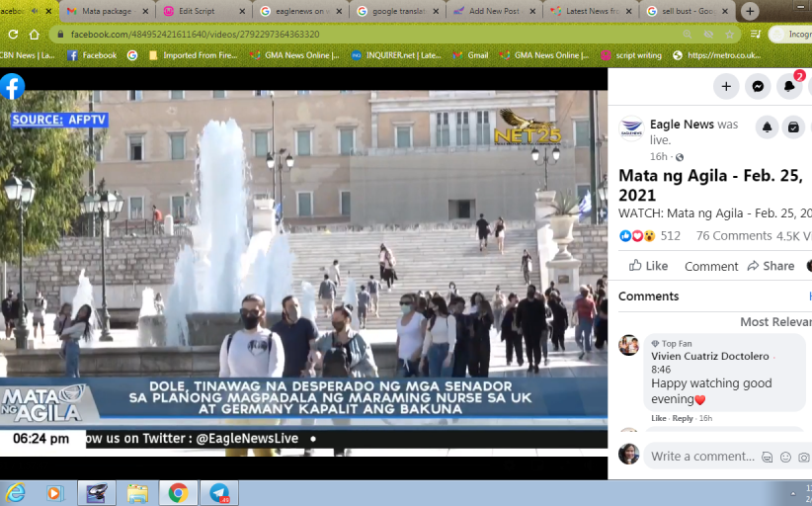The height and width of the screenshot is (506, 812).
Task: Open the Most Relevant comments sort dropdown
Action: [x=775, y=322]
